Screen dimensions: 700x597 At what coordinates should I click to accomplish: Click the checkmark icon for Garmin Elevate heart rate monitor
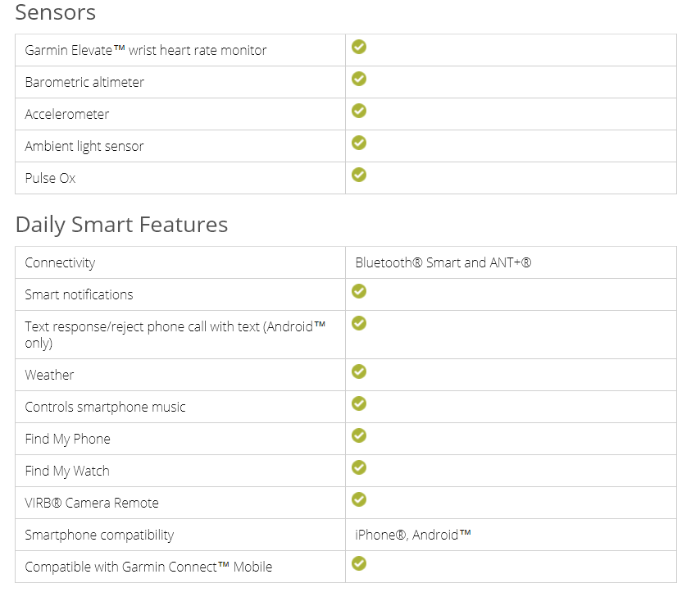359,47
